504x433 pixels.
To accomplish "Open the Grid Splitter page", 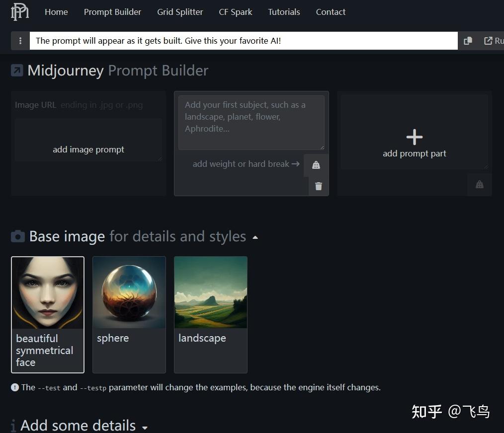I will (x=180, y=12).
